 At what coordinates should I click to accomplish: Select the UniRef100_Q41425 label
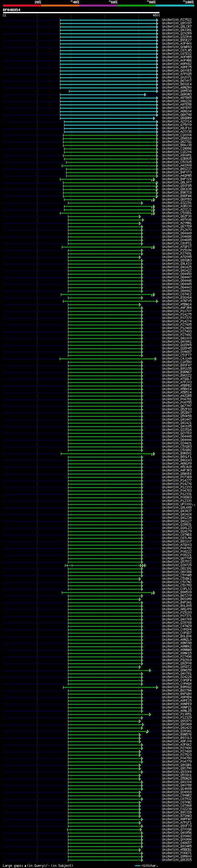click(176, 267)
